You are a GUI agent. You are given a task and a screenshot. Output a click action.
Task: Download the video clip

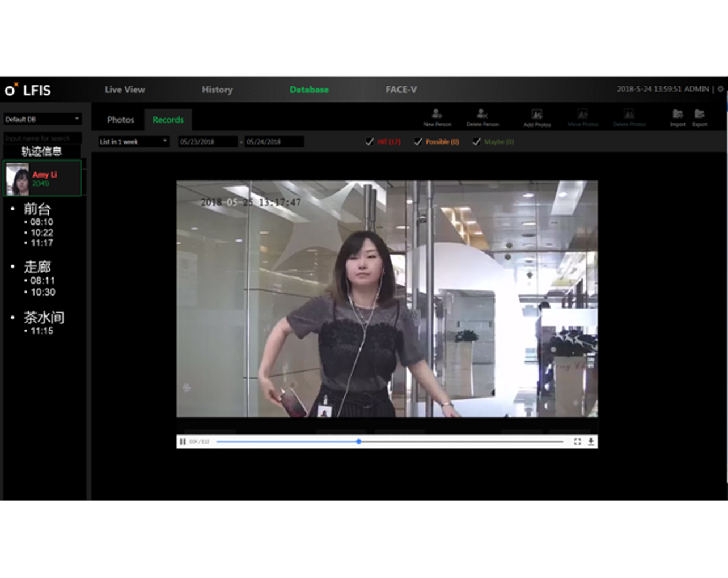tap(591, 441)
